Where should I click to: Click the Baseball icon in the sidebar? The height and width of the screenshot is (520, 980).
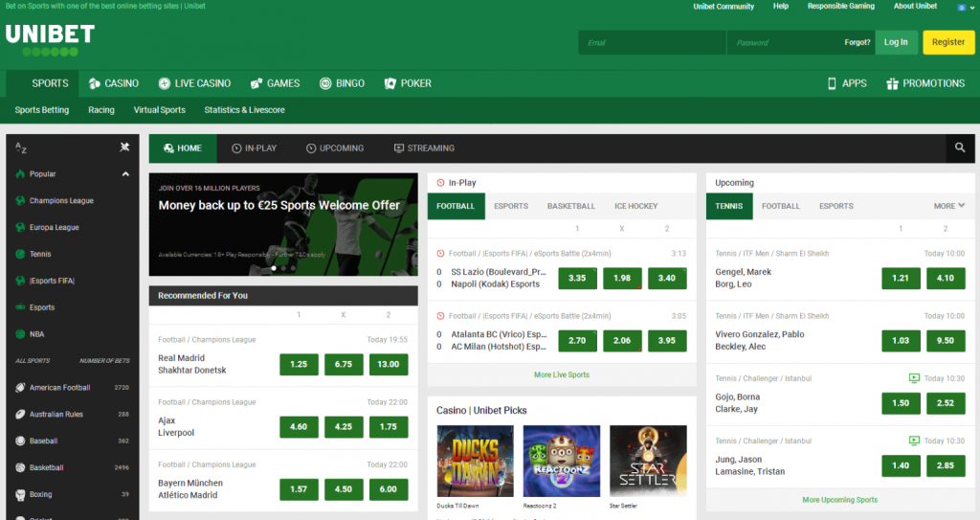pyautogui.click(x=20, y=441)
